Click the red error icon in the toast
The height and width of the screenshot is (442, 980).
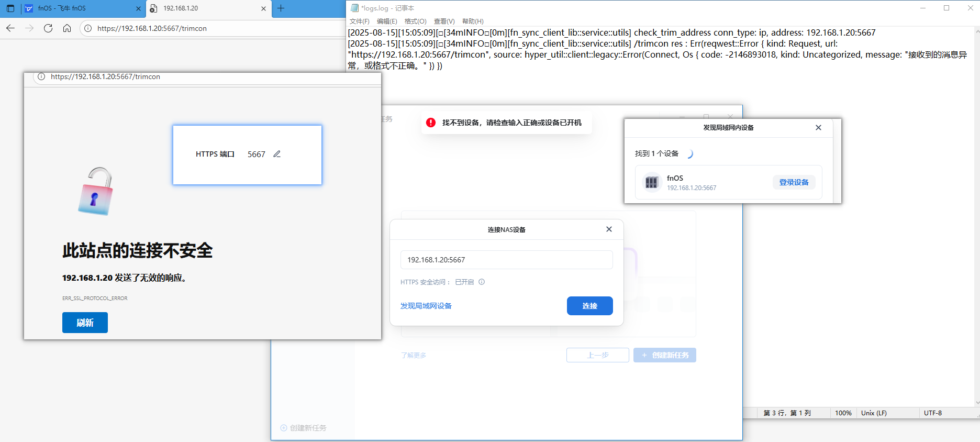[x=431, y=123]
